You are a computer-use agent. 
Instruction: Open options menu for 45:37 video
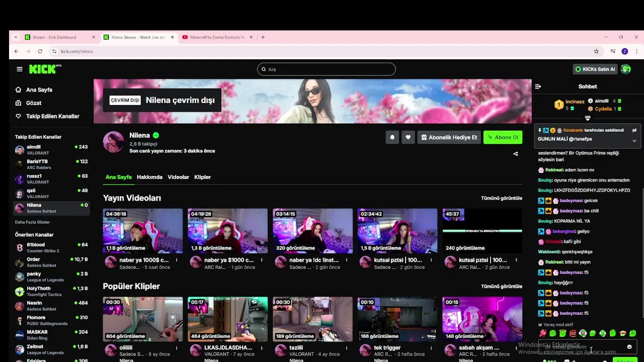pyautogui.click(x=516, y=260)
